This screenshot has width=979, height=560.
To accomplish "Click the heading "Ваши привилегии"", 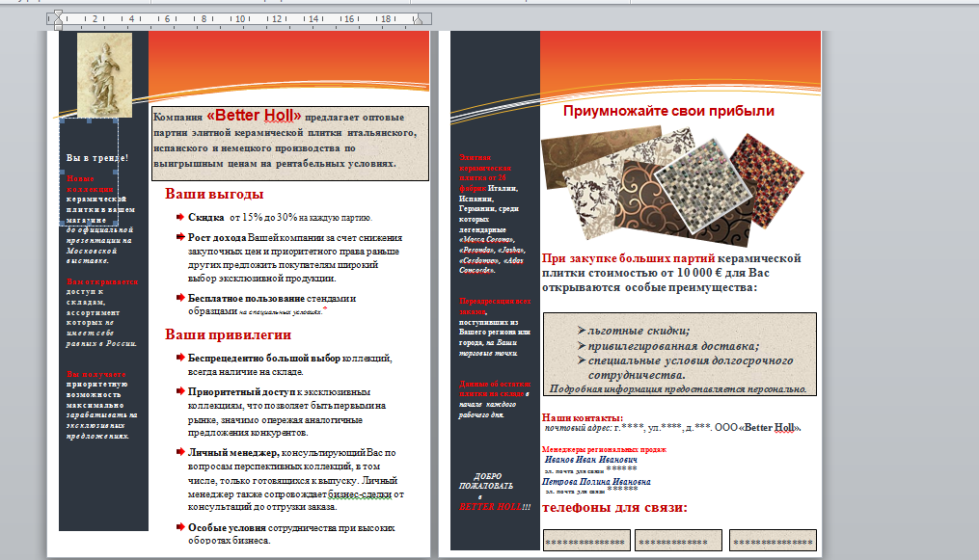I will 228,334.
